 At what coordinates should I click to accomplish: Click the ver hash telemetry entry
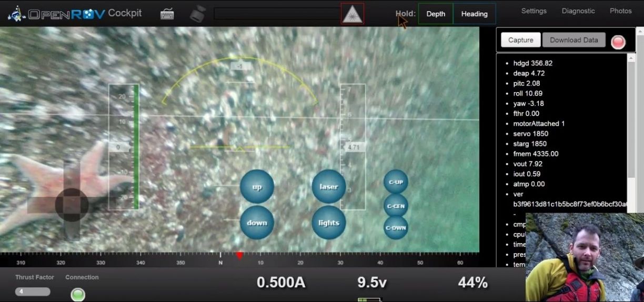570,199
